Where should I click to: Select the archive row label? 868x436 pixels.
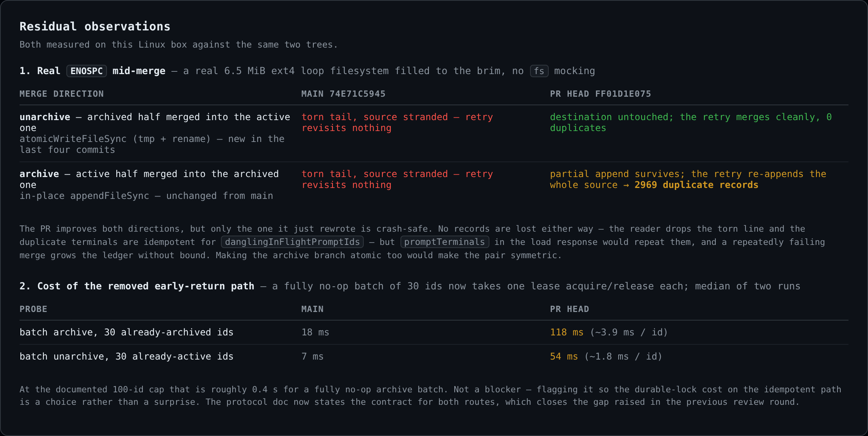click(x=39, y=174)
